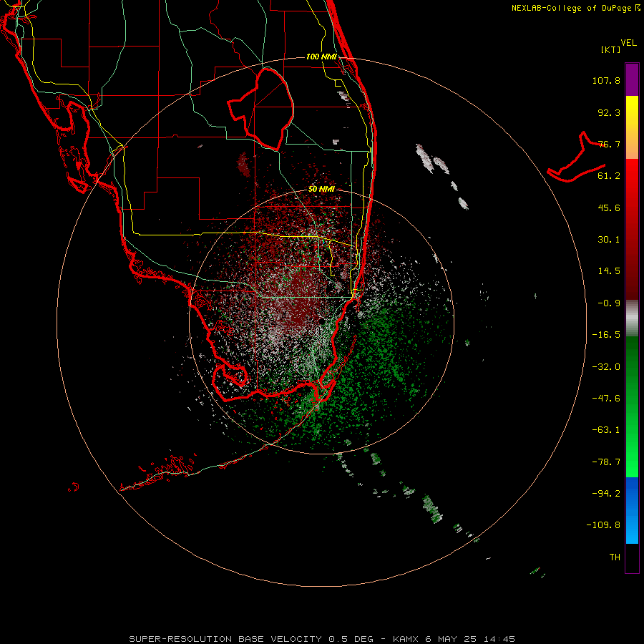Screen dimensions: 644x644
Task: Click the 100 NMI range ring label
Action: pos(321,57)
